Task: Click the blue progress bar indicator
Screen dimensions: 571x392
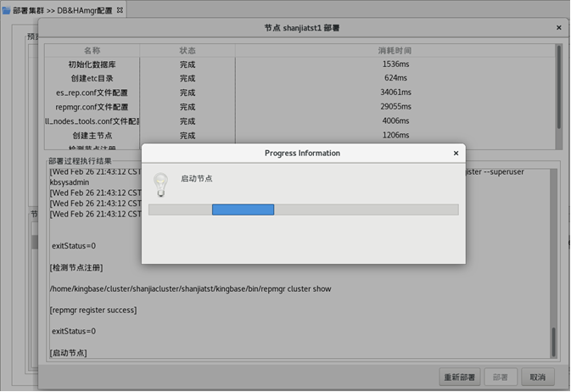Action: coord(243,210)
